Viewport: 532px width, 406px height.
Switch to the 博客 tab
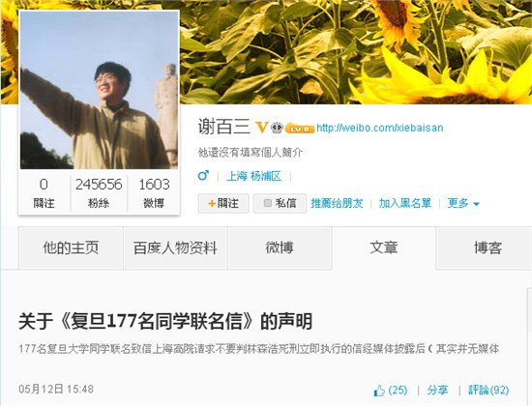(x=488, y=247)
